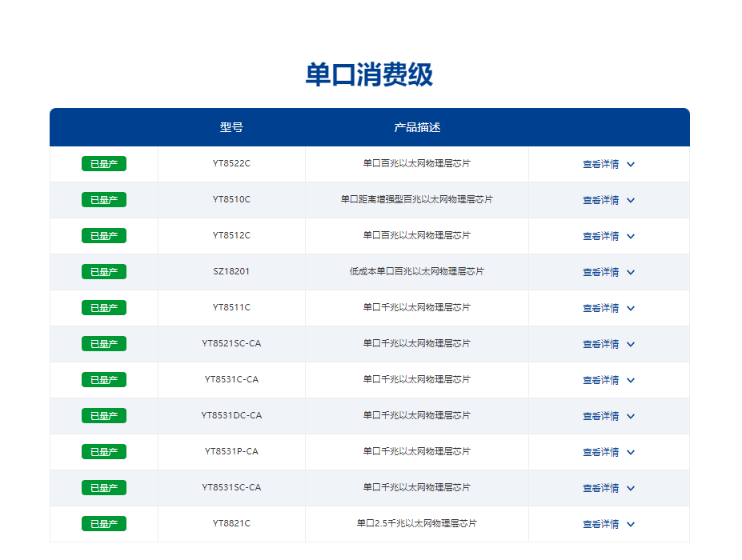Select model number YT8511C

click(x=231, y=307)
